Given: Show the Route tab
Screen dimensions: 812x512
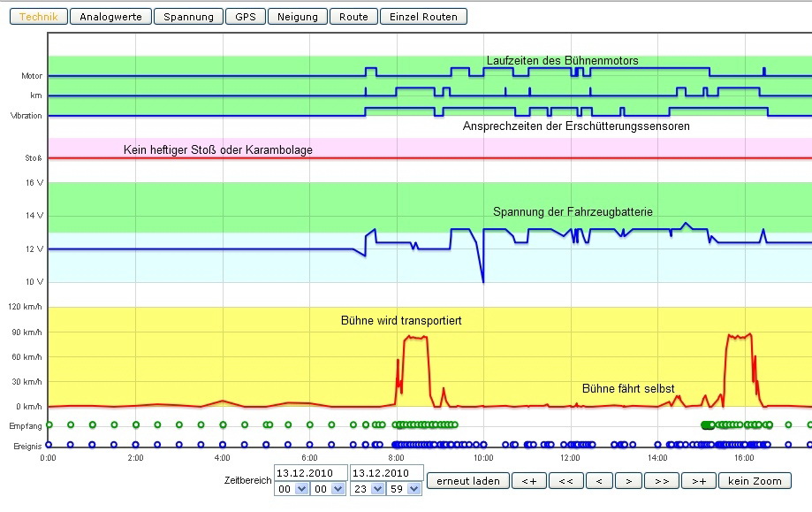Looking at the screenshot, I should 353,17.
